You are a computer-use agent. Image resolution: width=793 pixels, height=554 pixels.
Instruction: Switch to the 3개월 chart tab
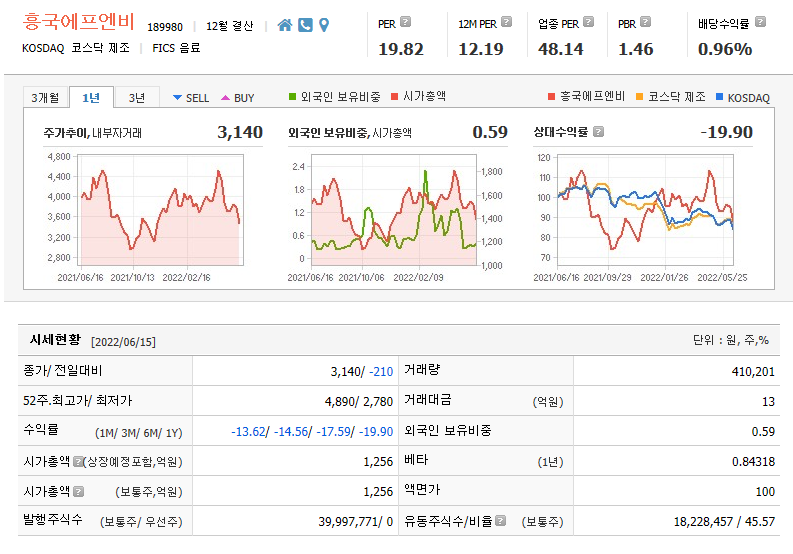(x=45, y=97)
